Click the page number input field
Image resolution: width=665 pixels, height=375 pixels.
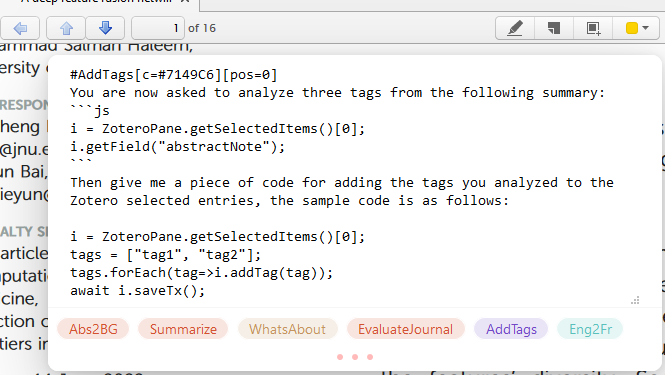pyautogui.click(x=158, y=28)
